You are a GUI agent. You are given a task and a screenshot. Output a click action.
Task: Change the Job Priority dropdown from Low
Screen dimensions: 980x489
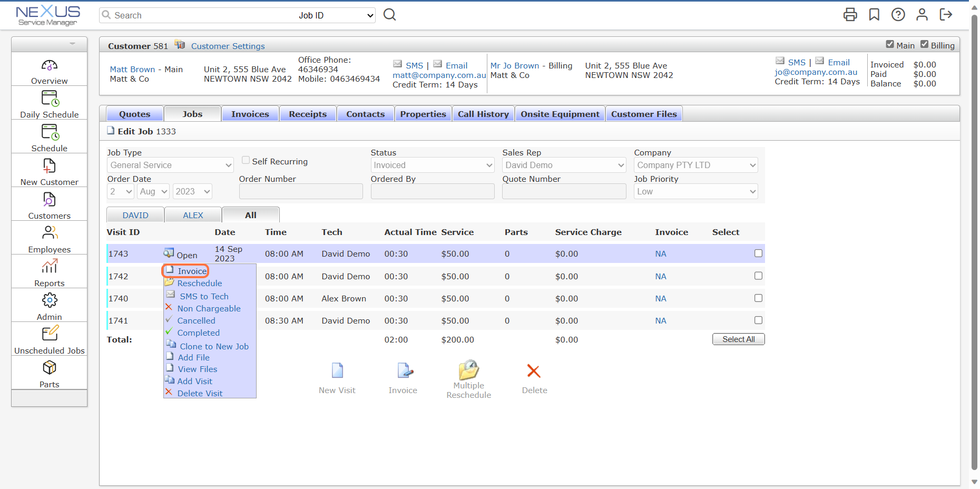695,191
